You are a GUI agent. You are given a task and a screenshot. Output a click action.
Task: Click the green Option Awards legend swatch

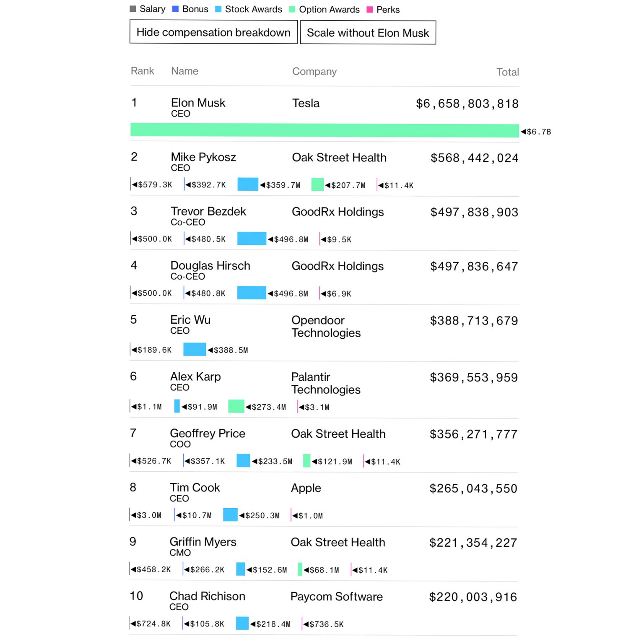(x=292, y=9)
